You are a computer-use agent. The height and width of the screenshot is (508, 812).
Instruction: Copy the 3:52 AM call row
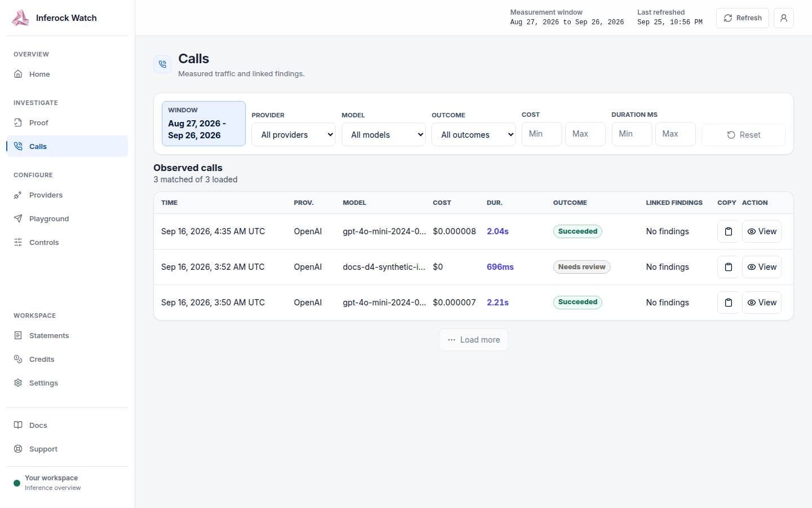point(729,267)
